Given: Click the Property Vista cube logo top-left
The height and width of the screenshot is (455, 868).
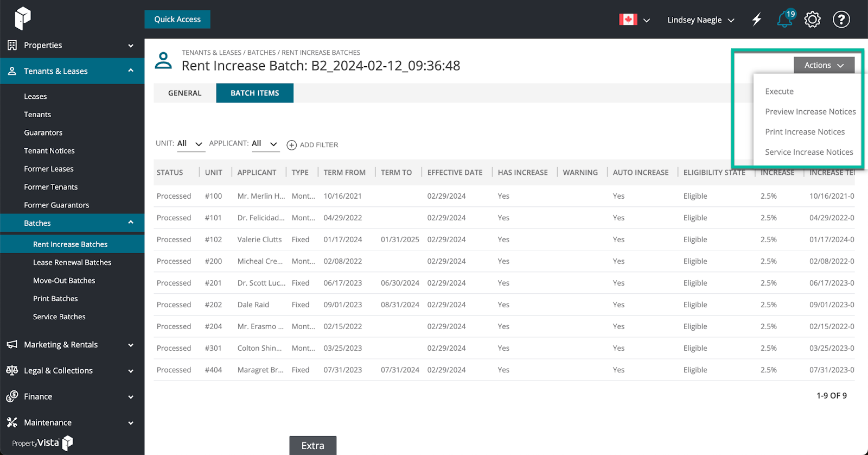Looking at the screenshot, I should 22,18.
